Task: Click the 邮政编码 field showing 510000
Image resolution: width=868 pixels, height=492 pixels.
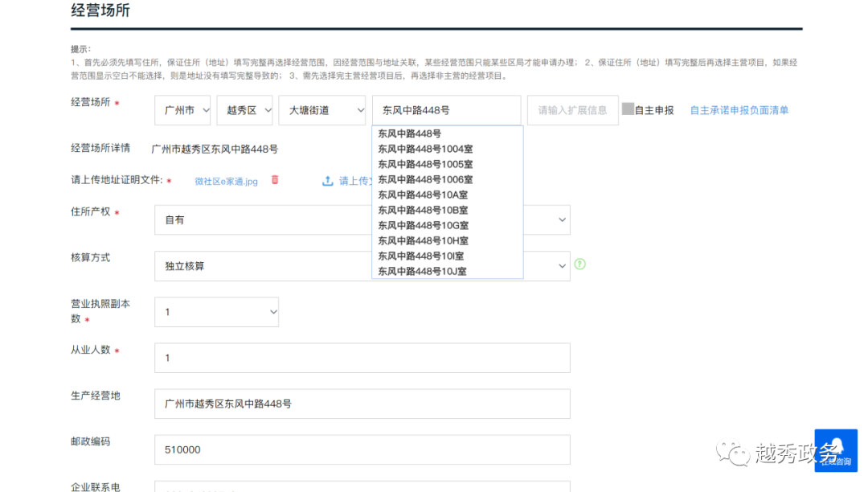Action: pos(362,450)
